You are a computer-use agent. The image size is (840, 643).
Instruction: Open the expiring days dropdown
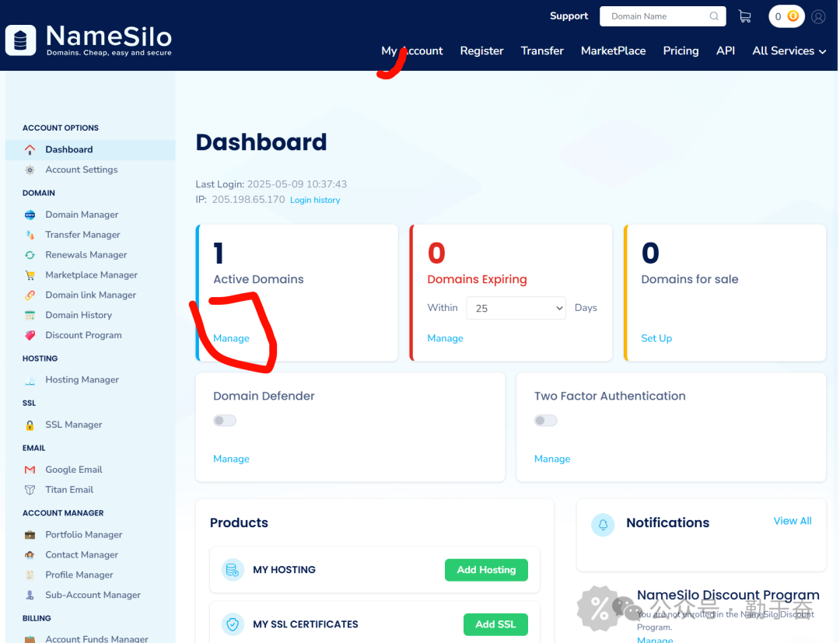click(x=516, y=308)
